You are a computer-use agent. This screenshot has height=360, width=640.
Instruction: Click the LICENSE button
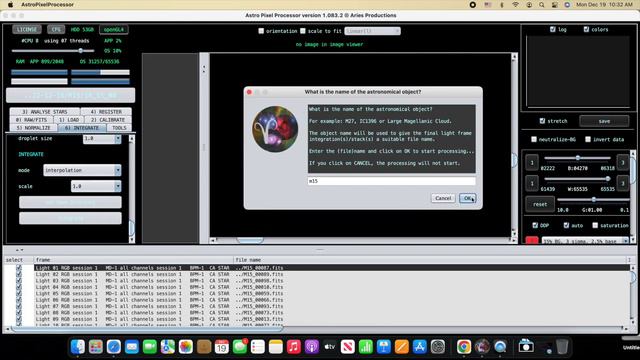[27, 29]
